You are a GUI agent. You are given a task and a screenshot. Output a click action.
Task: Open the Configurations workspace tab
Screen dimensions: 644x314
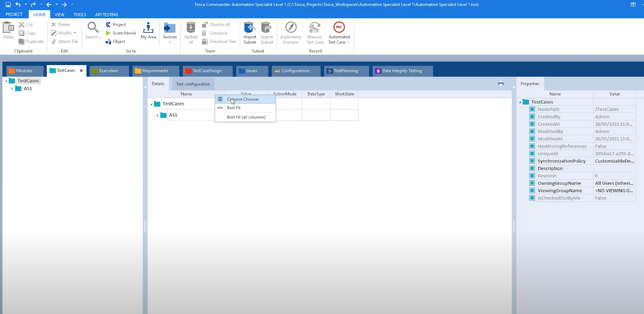(296, 71)
